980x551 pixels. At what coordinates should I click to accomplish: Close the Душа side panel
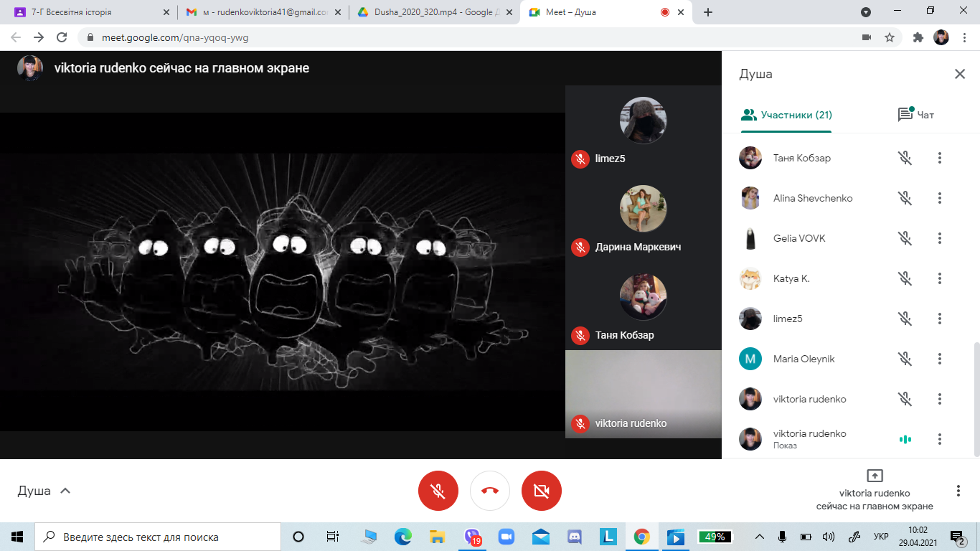coord(960,74)
